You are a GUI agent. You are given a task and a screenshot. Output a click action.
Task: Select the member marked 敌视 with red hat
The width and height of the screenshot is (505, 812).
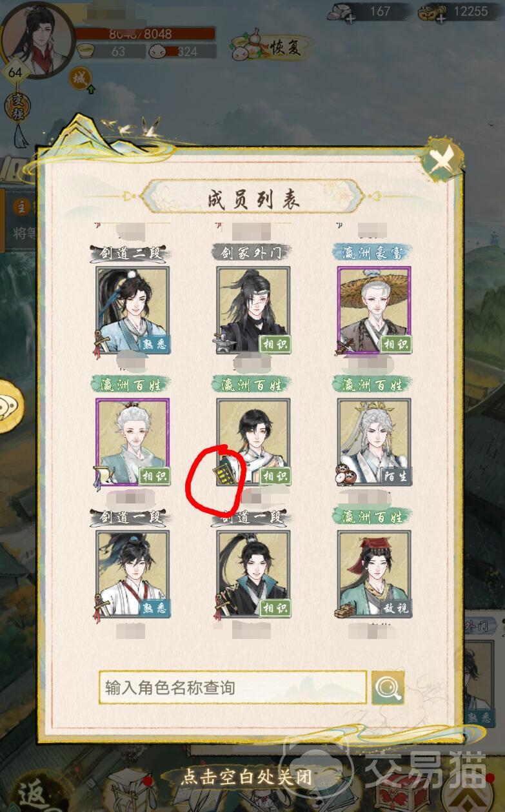(x=374, y=574)
